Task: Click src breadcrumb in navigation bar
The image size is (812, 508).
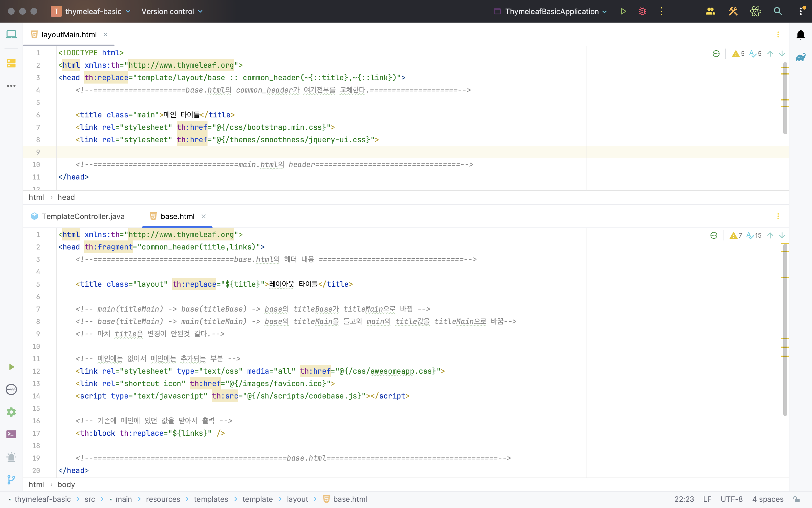Action: (x=90, y=499)
